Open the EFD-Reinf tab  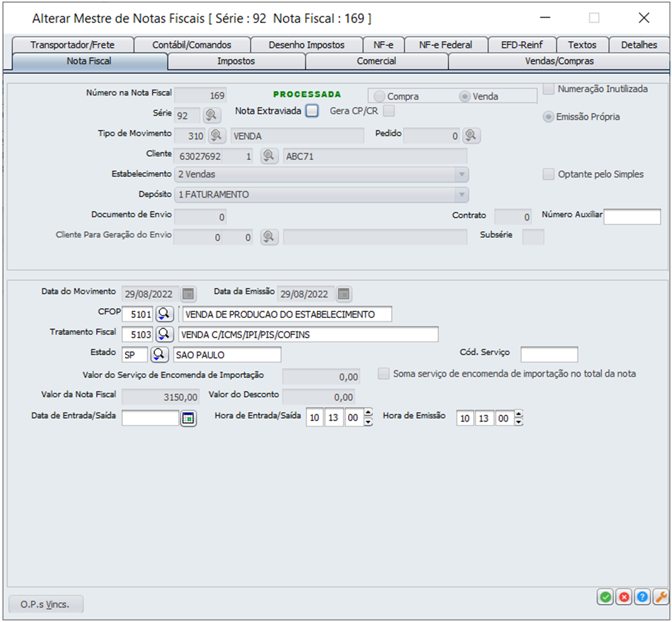coord(522,44)
